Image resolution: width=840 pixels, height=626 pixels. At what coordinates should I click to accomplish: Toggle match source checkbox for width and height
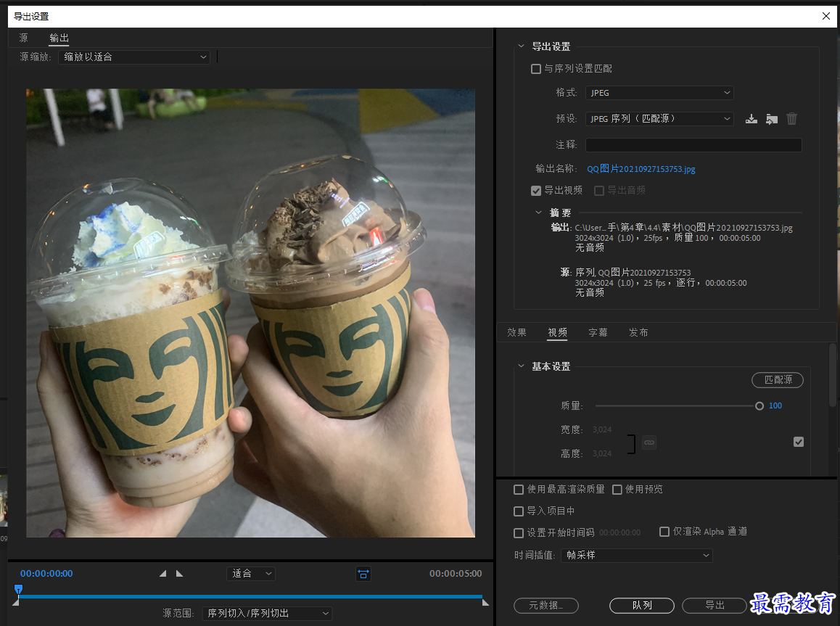[799, 442]
